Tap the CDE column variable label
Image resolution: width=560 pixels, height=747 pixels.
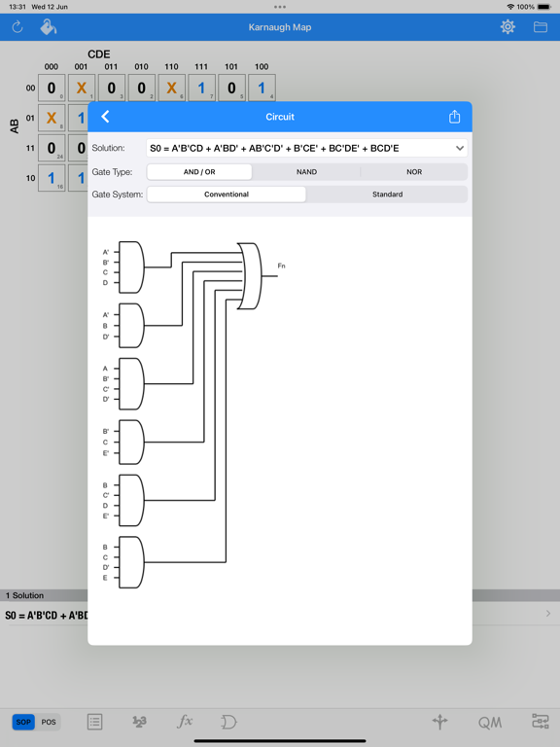(98, 53)
